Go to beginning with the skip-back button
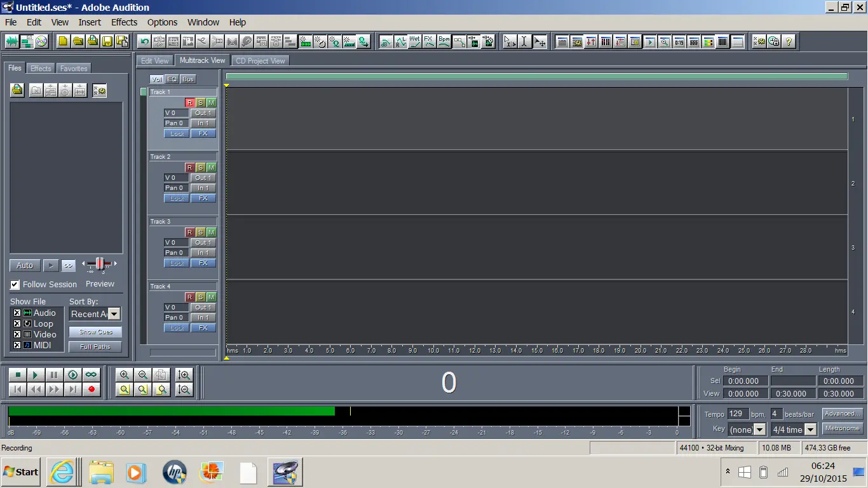868x488 pixels. click(17, 390)
